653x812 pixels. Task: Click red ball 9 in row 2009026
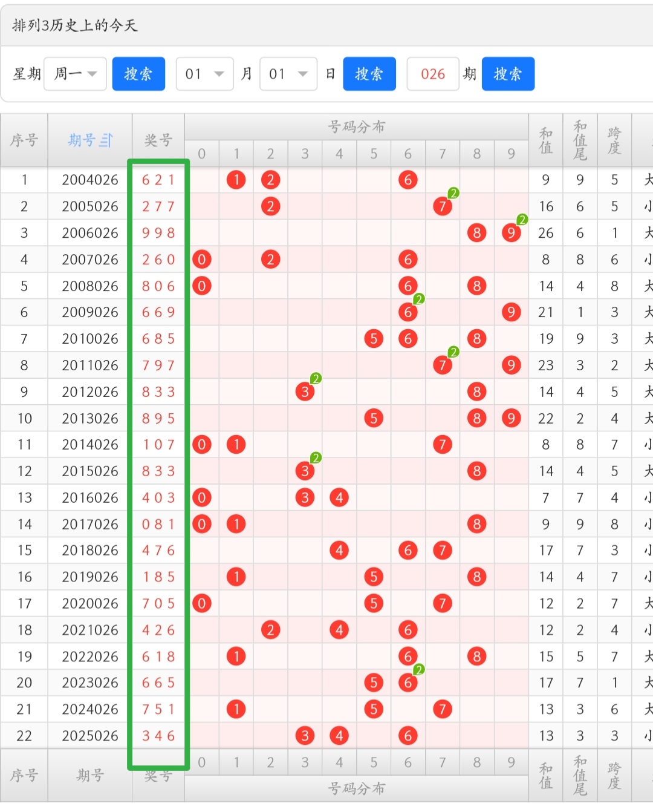click(x=512, y=312)
